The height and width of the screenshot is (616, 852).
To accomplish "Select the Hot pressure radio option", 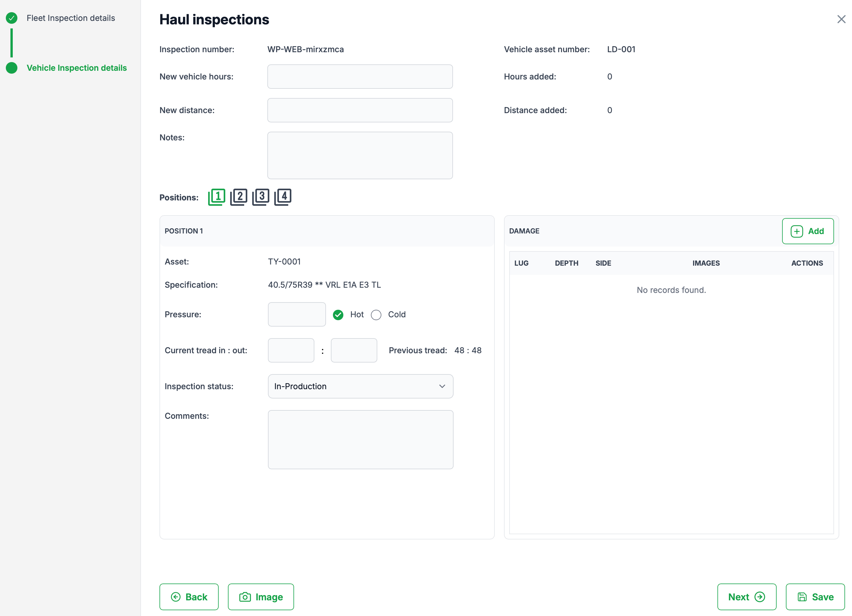I will (338, 315).
